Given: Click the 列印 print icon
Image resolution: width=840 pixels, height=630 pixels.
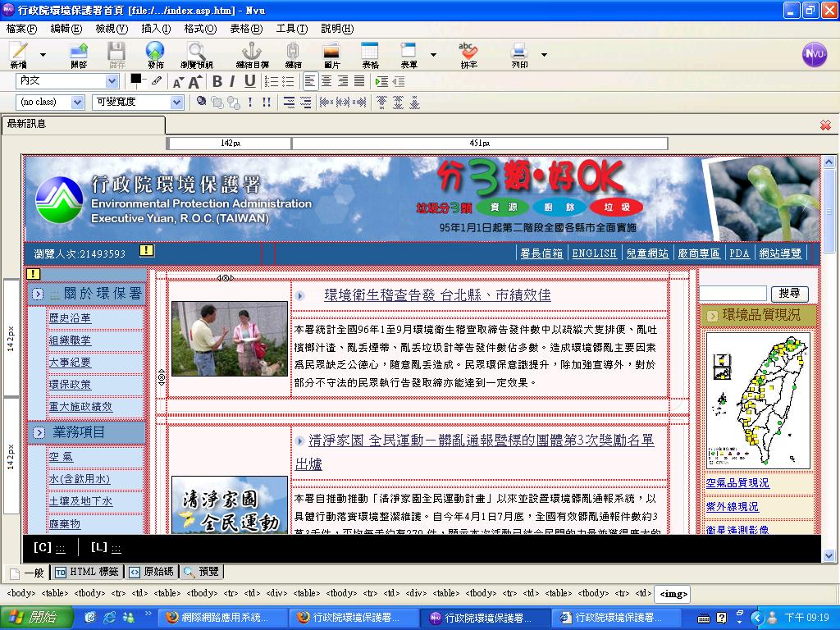Looking at the screenshot, I should point(519,55).
